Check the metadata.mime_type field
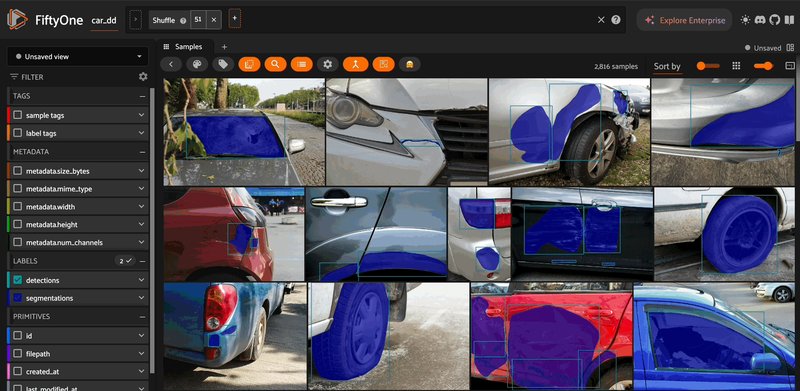Image resolution: width=800 pixels, height=391 pixels. [18, 189]
